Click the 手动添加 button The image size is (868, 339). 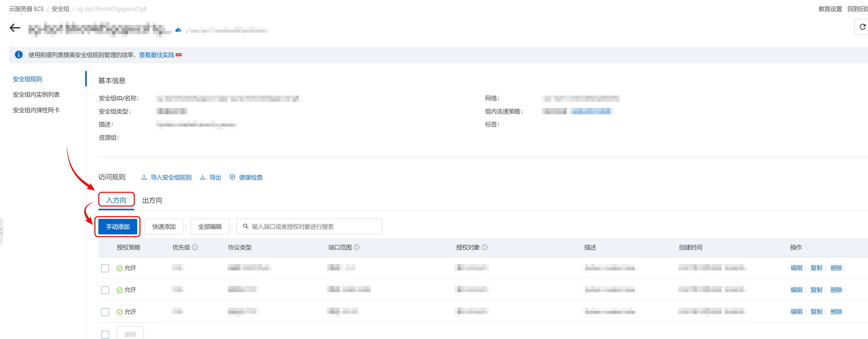(118, 226)
